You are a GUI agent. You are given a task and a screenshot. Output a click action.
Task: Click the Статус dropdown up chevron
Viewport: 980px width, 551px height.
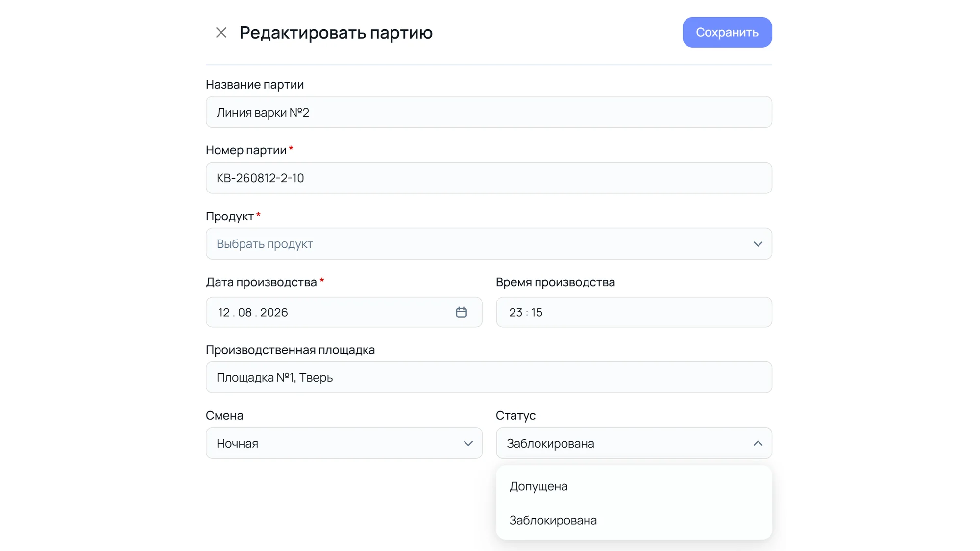coord(758,443)
